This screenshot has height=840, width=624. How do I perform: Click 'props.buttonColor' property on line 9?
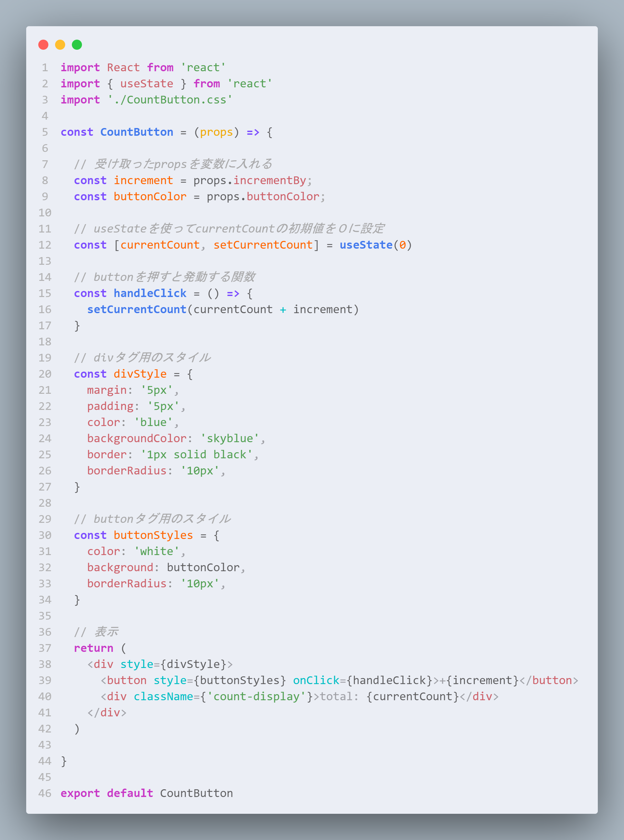click(x=263, y=197)
